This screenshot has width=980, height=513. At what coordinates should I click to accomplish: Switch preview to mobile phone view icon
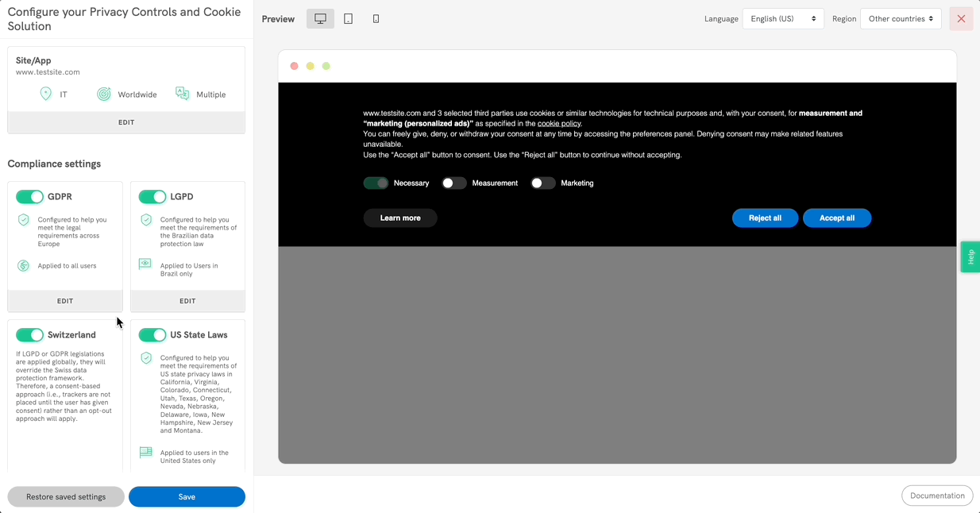pyautogui.click(x=376, y=19)
